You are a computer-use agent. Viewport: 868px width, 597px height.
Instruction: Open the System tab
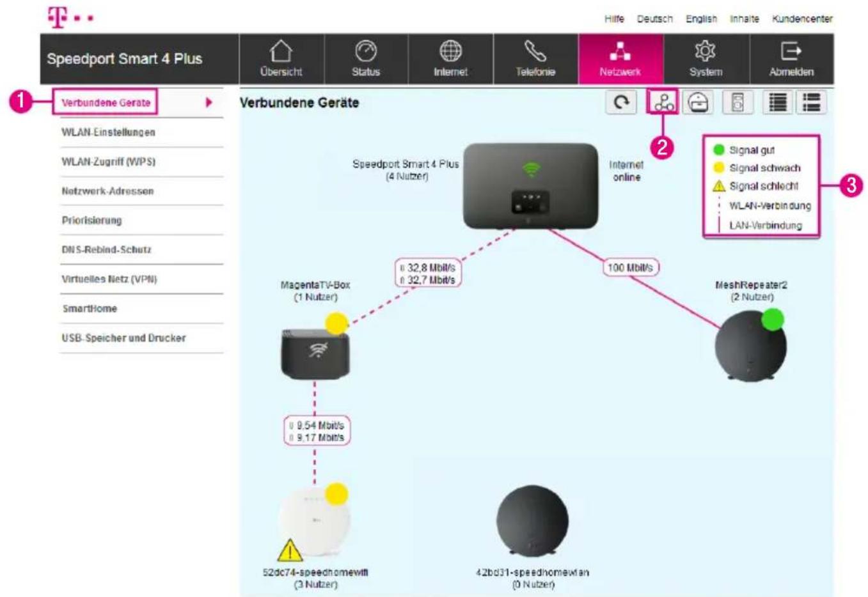coord(706,59)
